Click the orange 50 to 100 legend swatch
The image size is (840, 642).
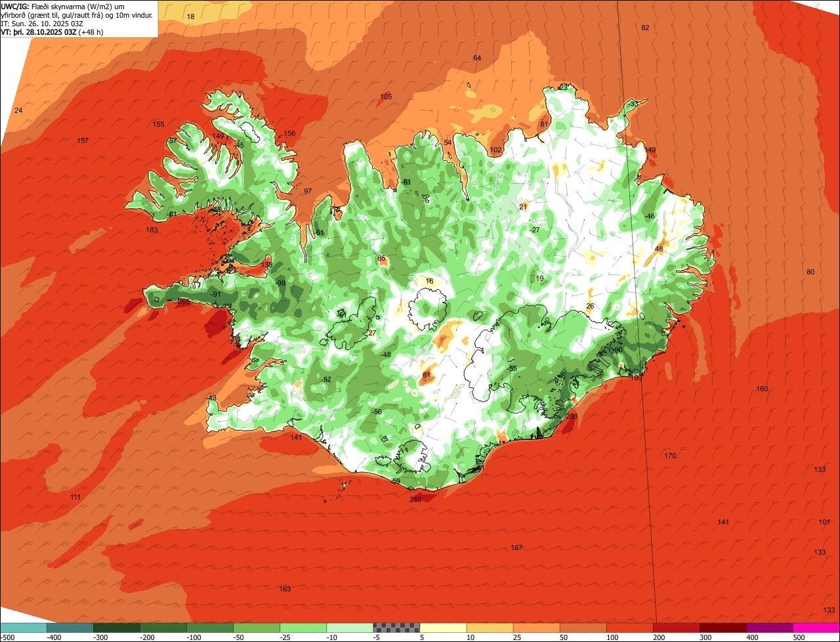tap(583, 628)
